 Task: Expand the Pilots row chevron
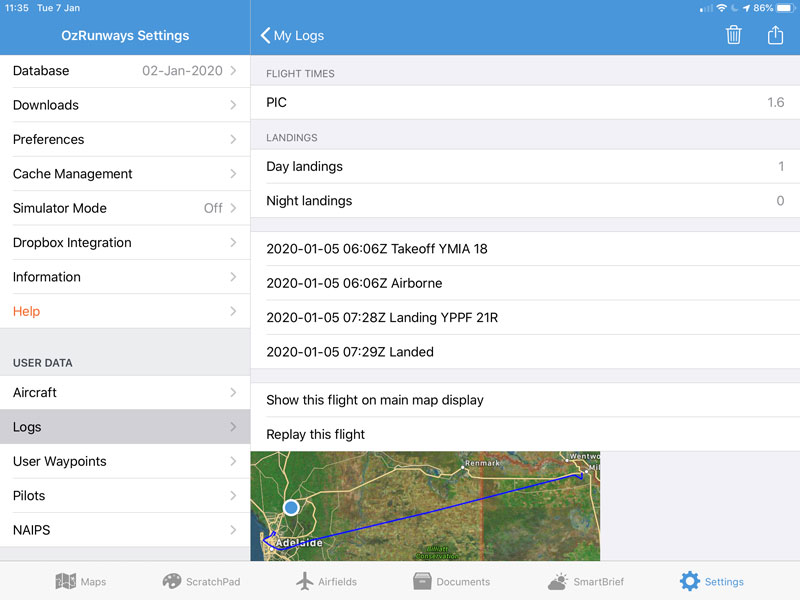[233, 495]
